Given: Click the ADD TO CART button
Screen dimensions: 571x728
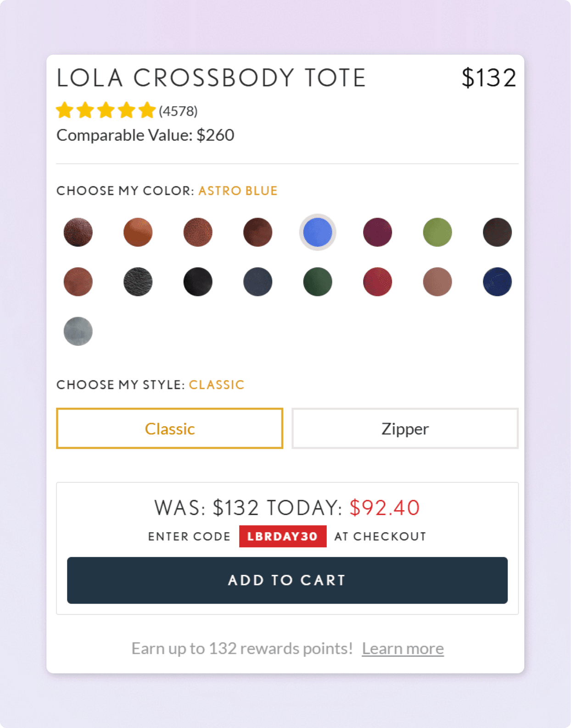Looking at the screenshot, I should tap(287, 580).
